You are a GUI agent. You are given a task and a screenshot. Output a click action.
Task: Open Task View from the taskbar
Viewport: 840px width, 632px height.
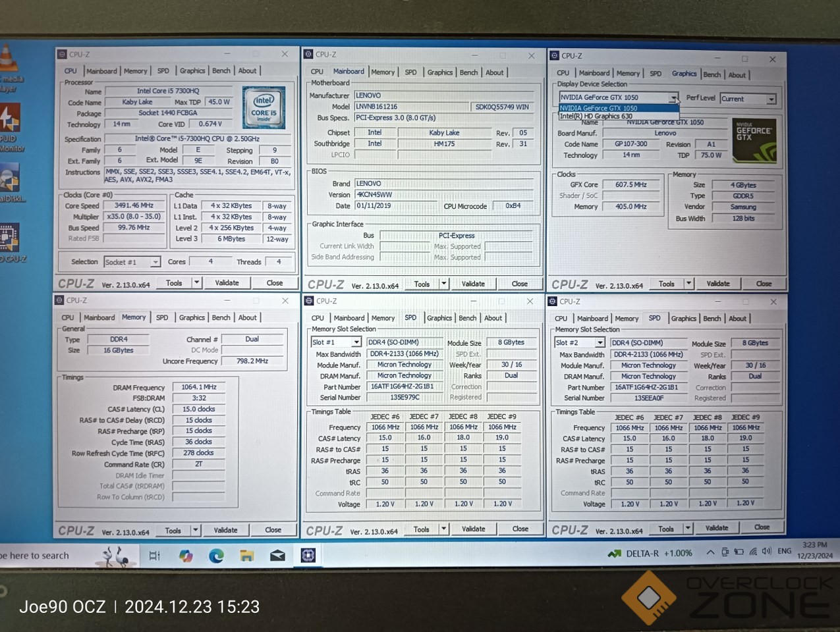(155, 556)
